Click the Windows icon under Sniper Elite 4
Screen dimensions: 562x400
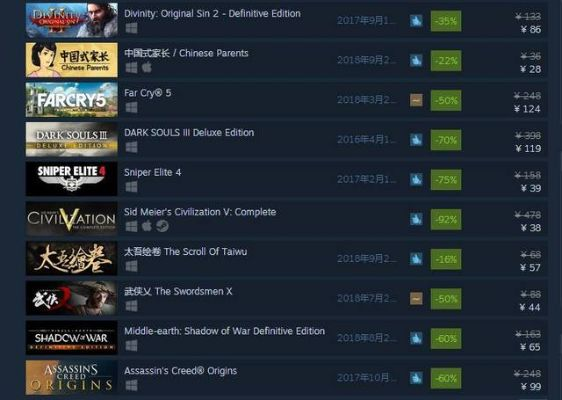(132, 186)
